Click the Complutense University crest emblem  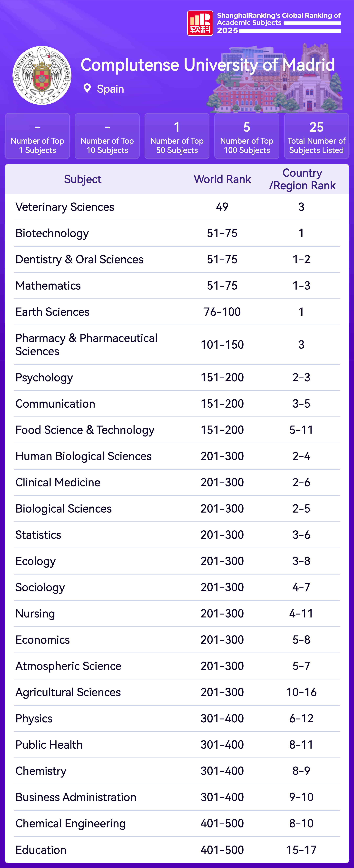pos(42,75)
